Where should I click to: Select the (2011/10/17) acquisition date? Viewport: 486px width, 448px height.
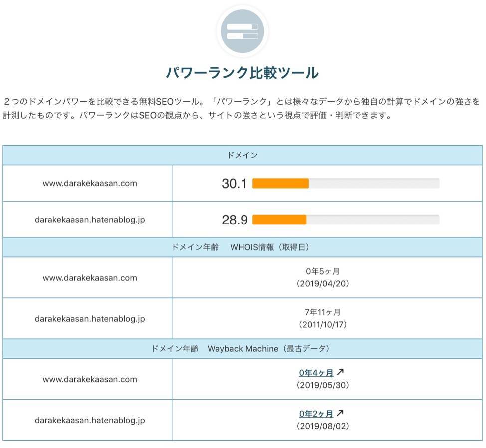pyautogui.click(x=323, y=325)
